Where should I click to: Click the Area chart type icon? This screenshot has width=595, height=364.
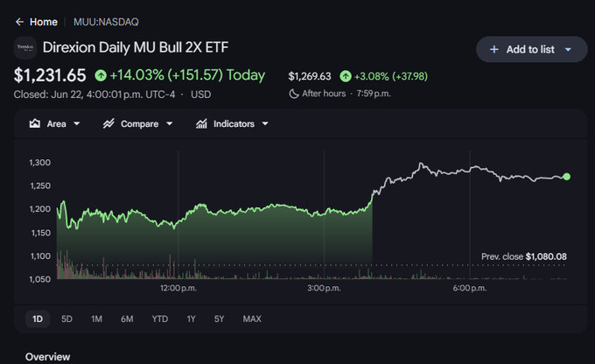pos(35,123)
